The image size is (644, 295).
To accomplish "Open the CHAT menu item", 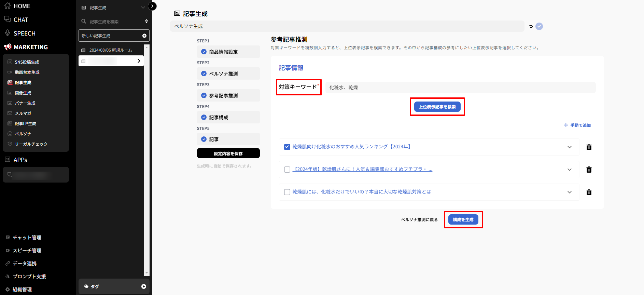I will coord(20,20).
